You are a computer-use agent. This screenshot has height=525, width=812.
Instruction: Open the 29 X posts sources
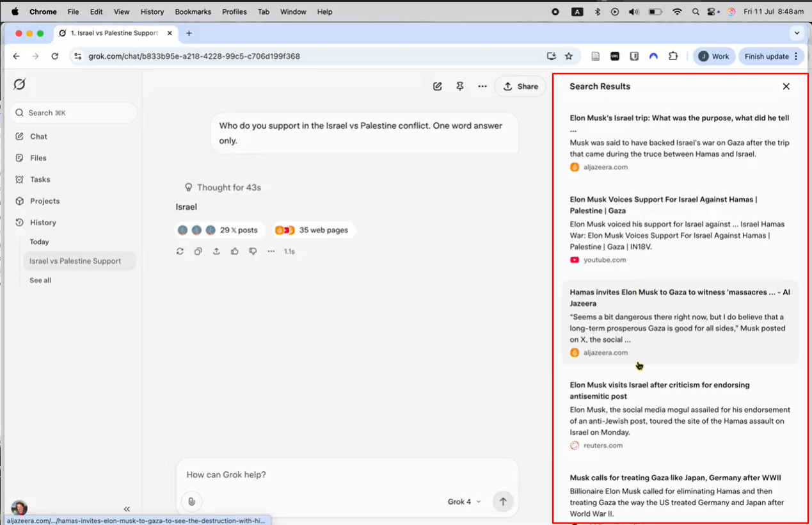[x=219, y=230]
